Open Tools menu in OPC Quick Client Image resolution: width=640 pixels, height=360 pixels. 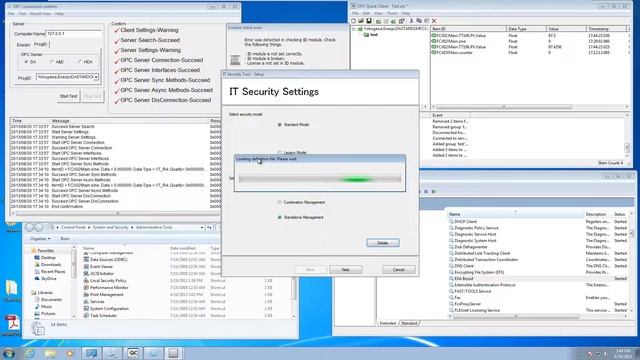pos(392,13)
